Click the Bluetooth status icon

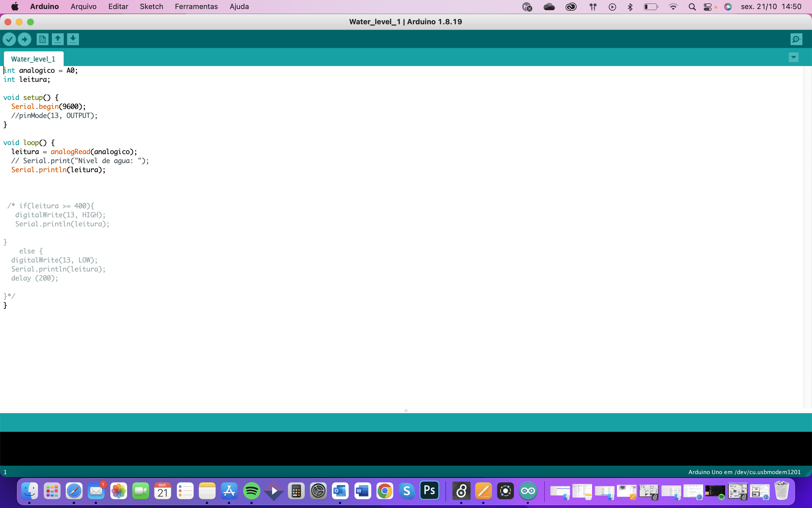[630, 7]
